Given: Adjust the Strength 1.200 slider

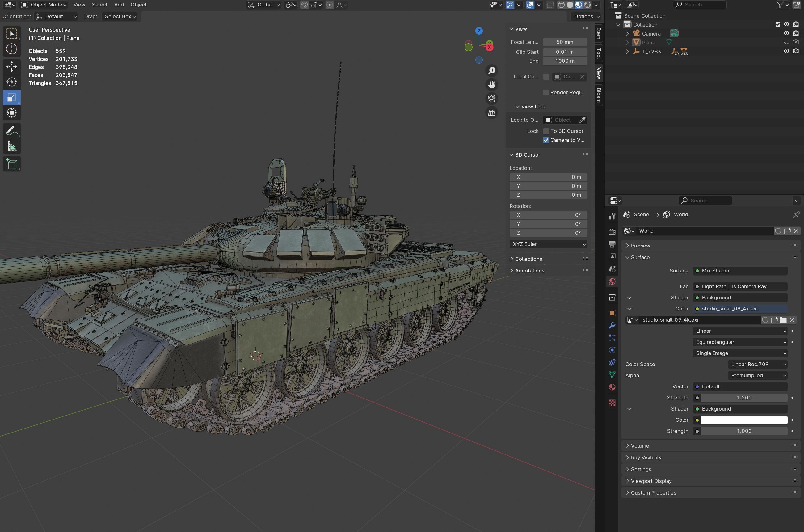Looking at the screenshot, I should (x=744, y=398).
